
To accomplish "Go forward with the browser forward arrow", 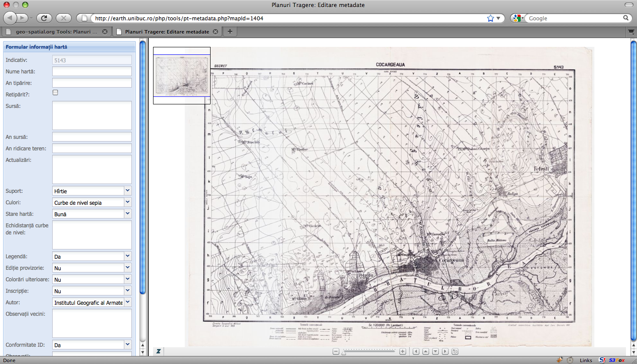I will click(x=23, y=18).
